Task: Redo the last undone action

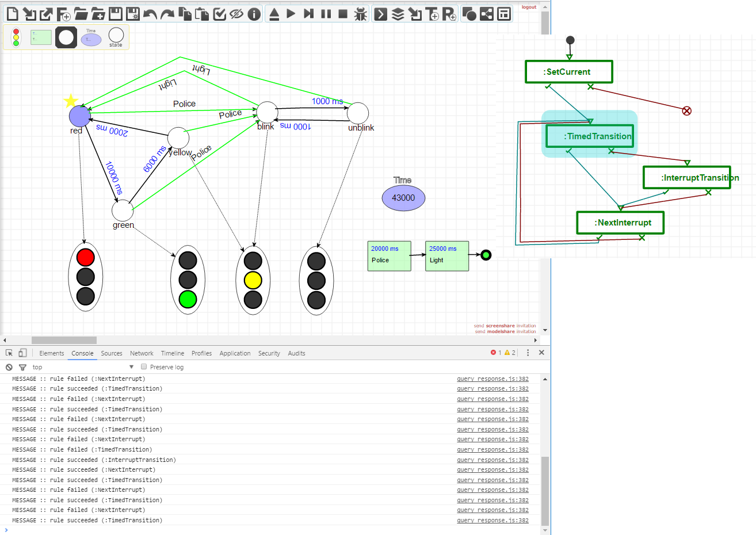Action: pos(167,14)
